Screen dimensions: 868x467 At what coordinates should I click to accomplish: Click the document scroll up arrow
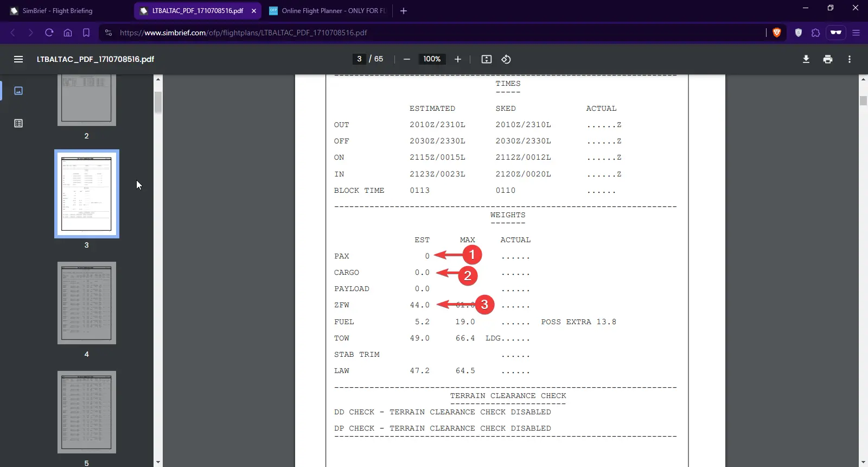[863, 79]
